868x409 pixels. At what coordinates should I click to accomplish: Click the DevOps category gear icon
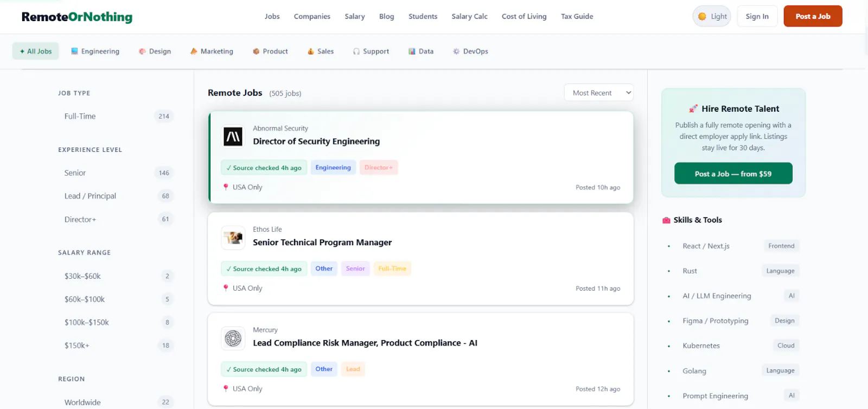point(456,52)
